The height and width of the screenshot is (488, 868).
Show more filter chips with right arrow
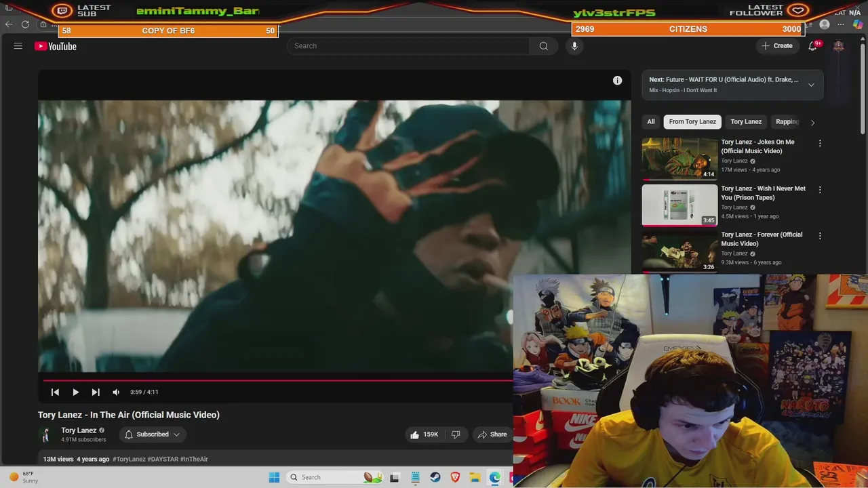coord(812,123)
